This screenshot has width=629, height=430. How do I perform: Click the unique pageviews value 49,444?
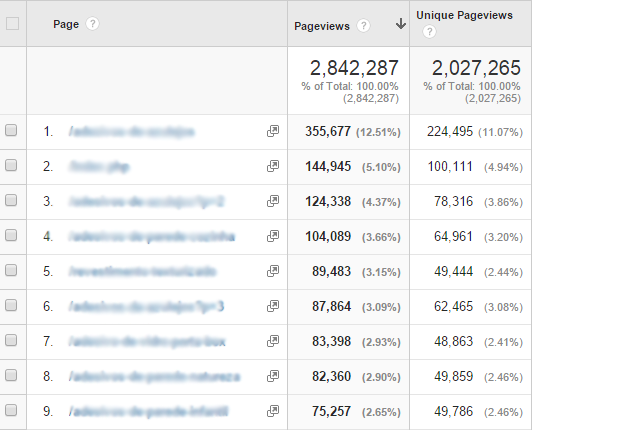pyautogui.click(x=453, y=271)
